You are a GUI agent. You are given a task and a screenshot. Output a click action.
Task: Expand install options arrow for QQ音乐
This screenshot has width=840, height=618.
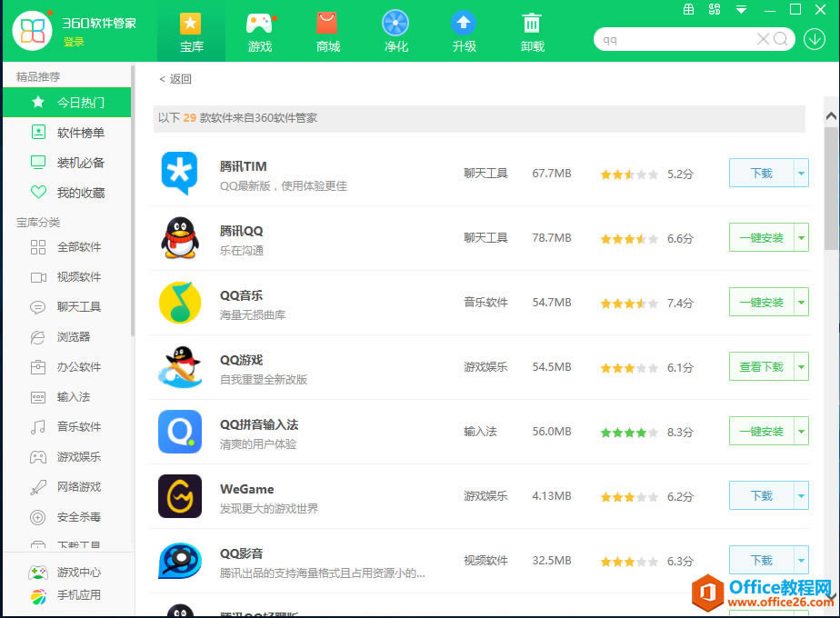(802, 302)
